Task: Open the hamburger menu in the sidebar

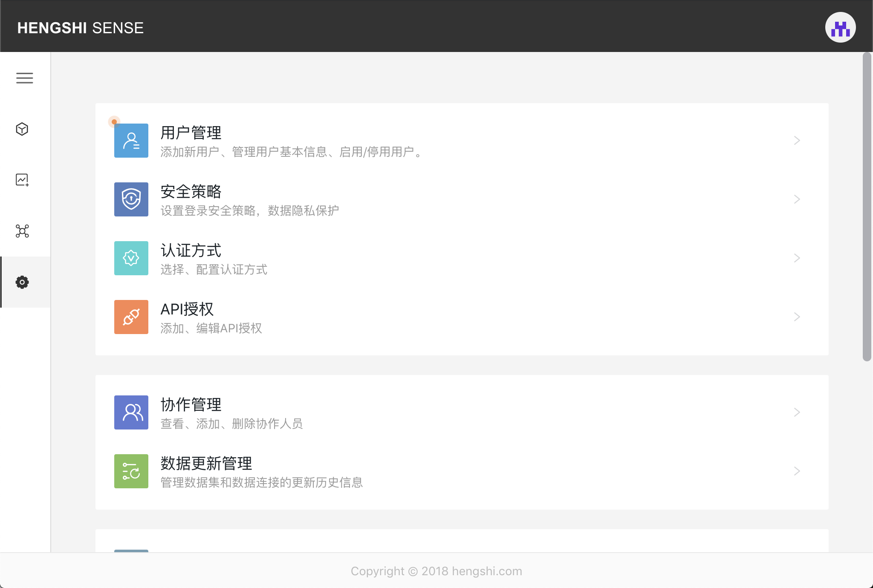Action: pos(25,78)
